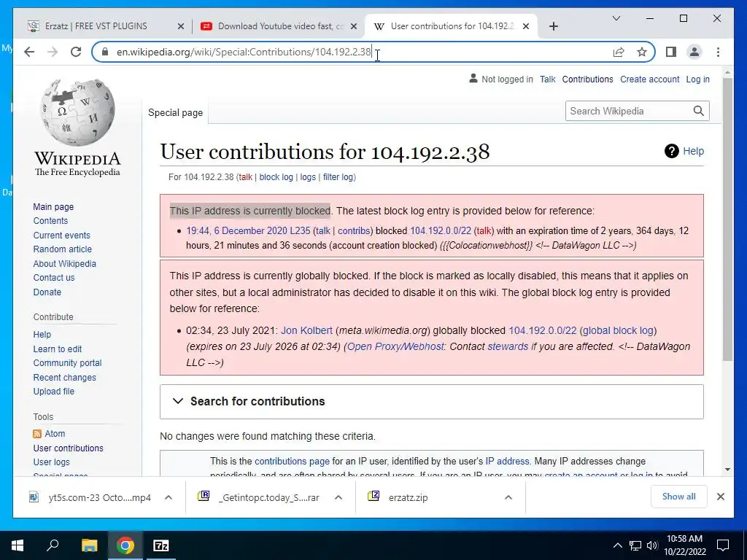Screen dimensions: 747x560
Task: Open Chrome side panel
Action: tap(671, 52)
